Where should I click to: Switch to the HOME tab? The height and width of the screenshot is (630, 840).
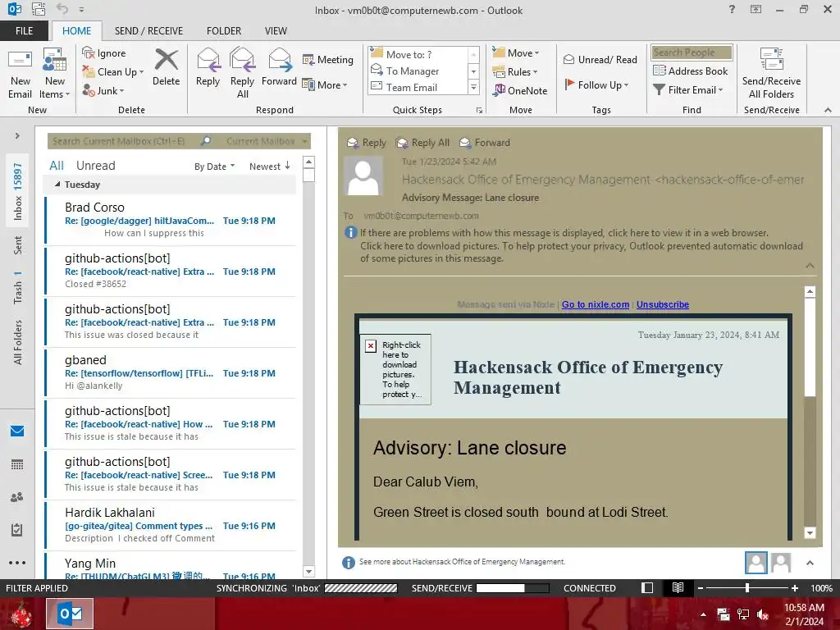pyautogui.click(x=76, y=31)
